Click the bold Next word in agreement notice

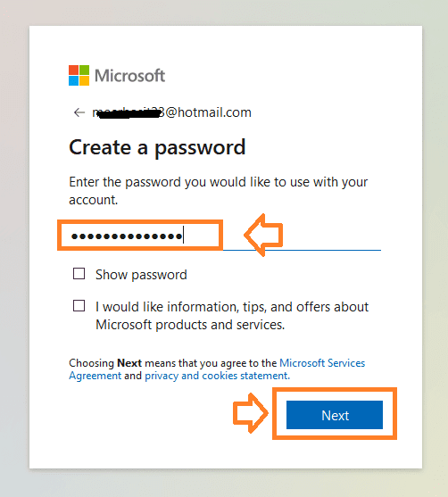click(x=129, y=363)
